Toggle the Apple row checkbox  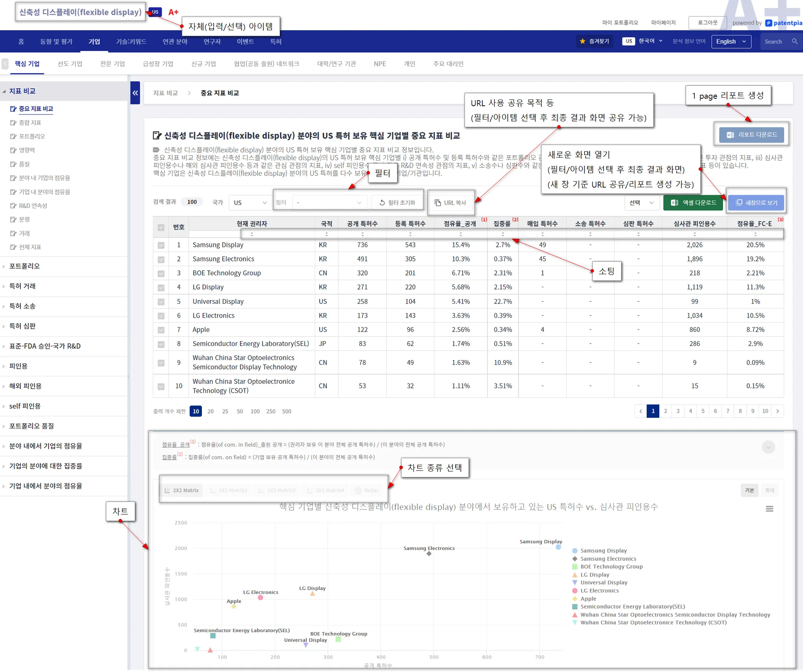coord(161,330)
